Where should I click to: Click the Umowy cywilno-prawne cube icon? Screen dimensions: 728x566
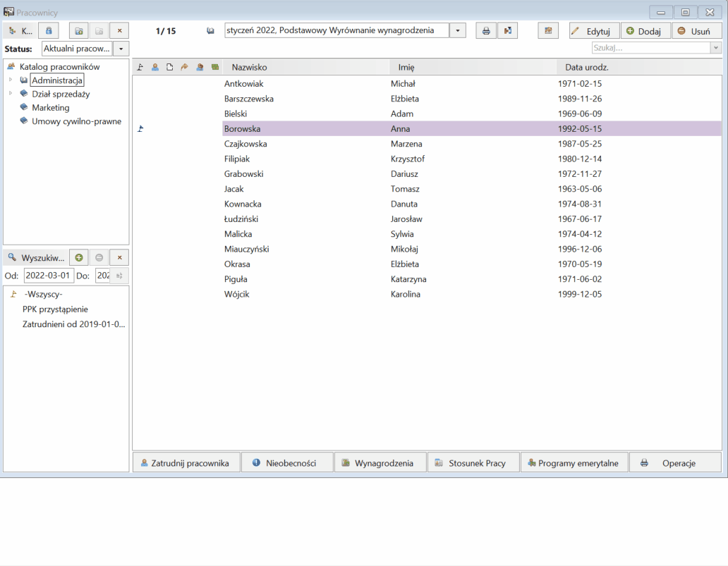(x=24, y=121)
